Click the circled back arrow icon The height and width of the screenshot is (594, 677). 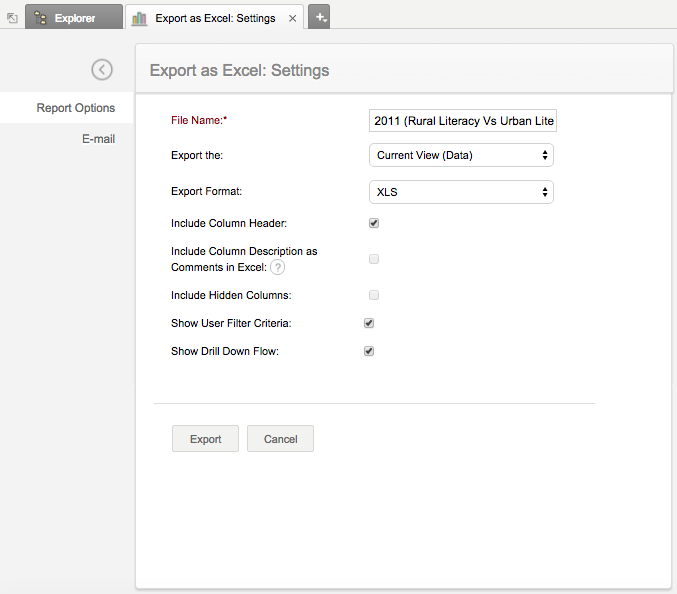(102, 69)
